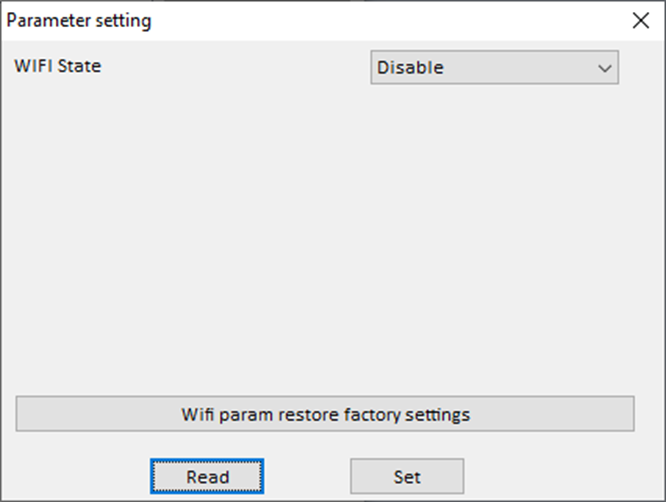The image size is (666, 502).
Task: Apply the WiFi parameters with Set
Action: (x=407, y=476)
